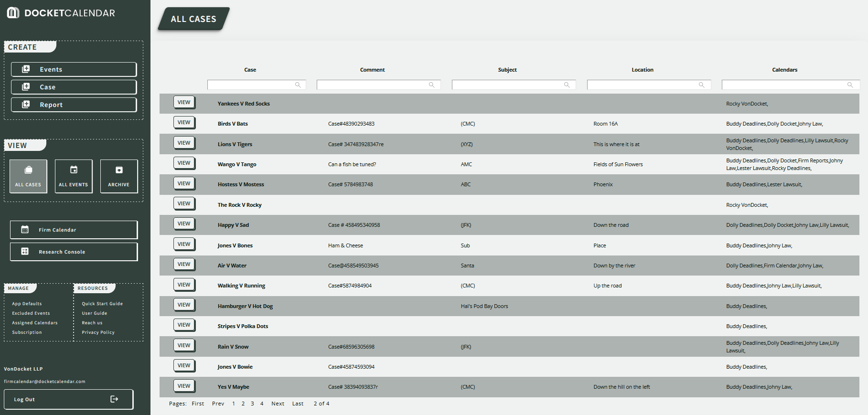
Task: Jump to the Last page
Action: pos(298,404)
